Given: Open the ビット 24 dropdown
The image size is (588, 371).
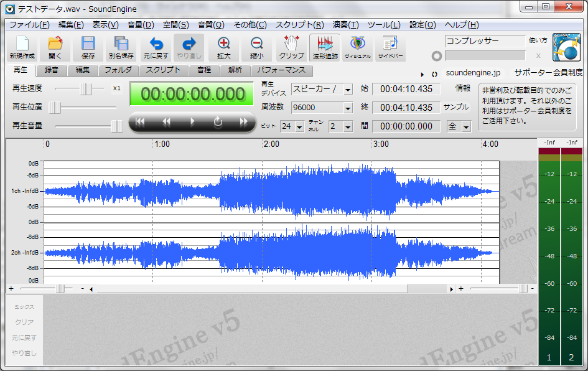Looking at the screenshot, I should point(299,127).
